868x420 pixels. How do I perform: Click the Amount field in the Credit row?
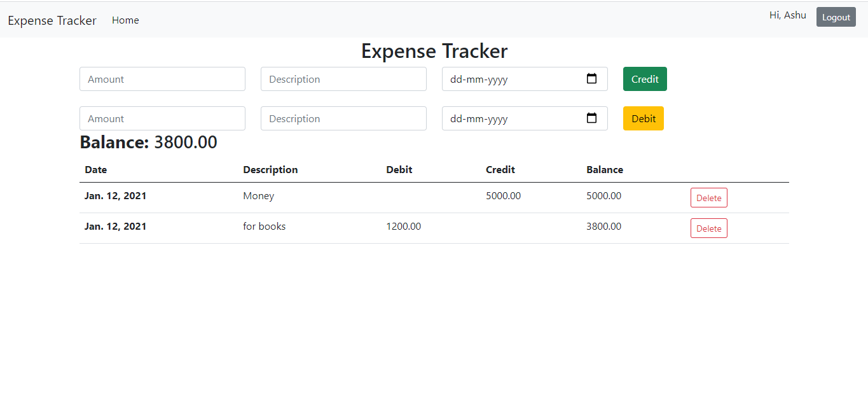pos(162,79)
